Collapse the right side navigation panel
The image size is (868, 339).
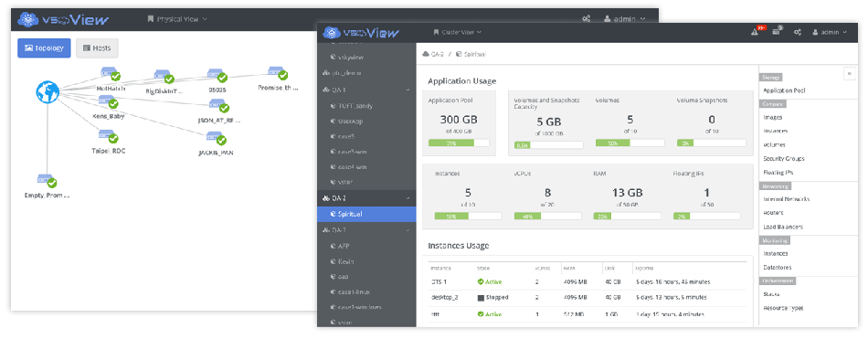[850, 74]
